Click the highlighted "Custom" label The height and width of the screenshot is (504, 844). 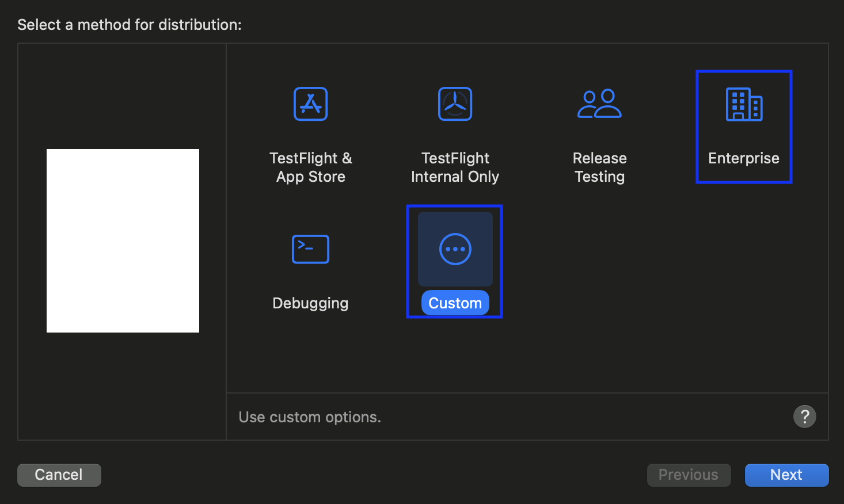point(455,303)
